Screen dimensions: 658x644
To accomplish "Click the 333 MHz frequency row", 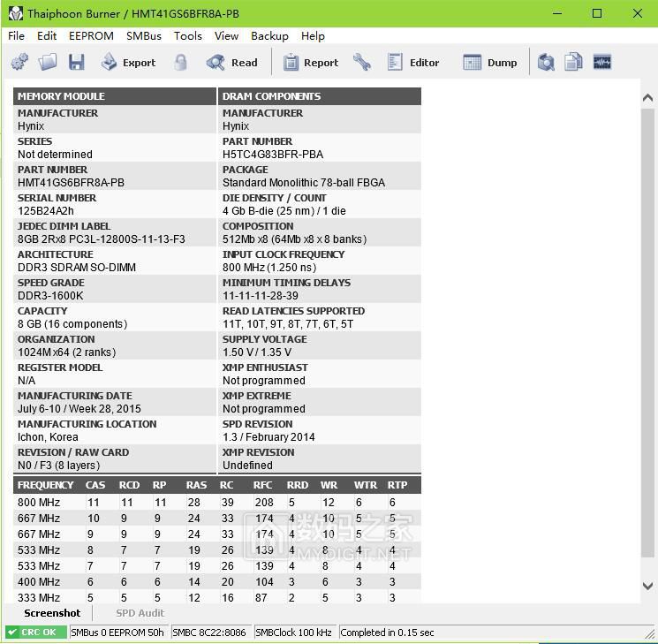I will [x=217, y=597].
